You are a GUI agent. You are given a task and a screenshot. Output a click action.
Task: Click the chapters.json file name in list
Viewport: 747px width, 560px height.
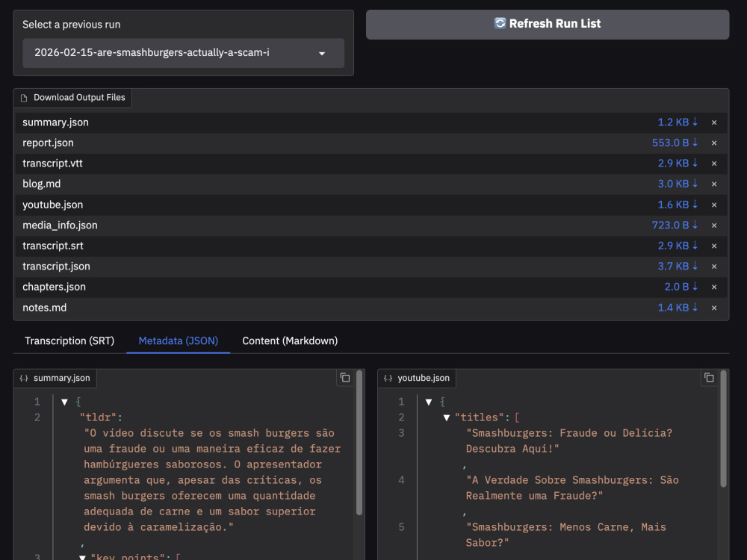[x=55, y=287]
